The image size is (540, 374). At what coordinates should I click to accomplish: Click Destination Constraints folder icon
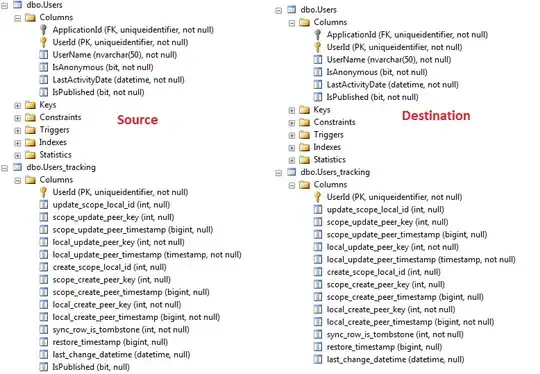pyautogui.click(x=304, y=122)
